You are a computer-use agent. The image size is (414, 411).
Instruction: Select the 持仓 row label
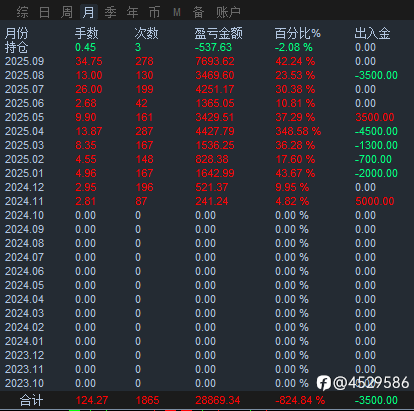pos(16,47)
